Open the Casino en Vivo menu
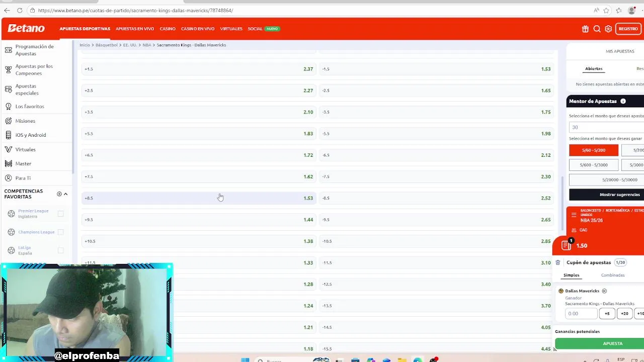The image size is (644, 362). [198, 29]
